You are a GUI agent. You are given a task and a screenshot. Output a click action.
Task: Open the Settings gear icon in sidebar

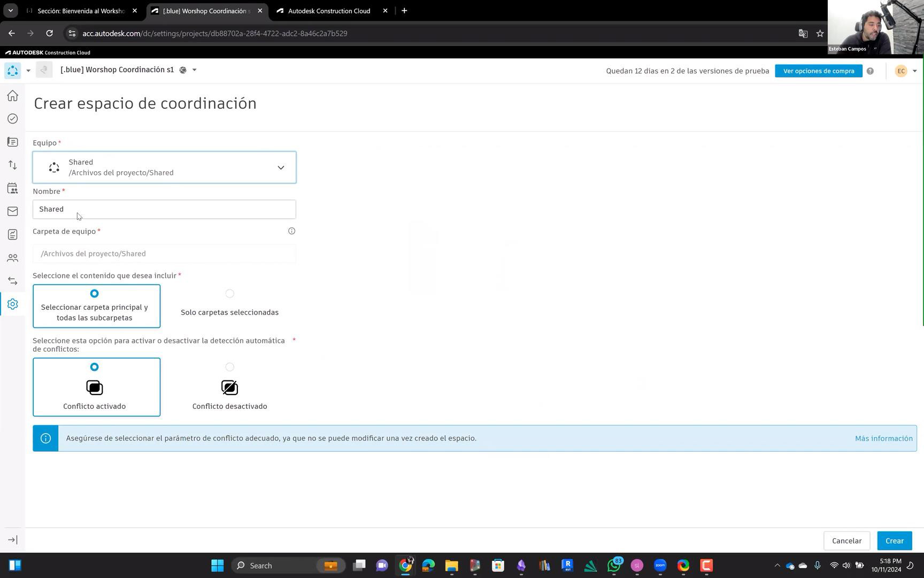coord(12,304)
